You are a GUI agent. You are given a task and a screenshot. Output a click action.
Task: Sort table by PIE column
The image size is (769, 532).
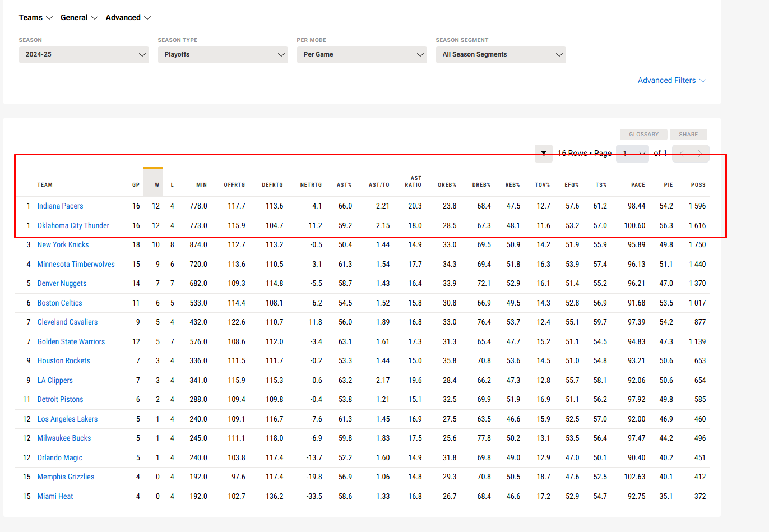(669, 185)
